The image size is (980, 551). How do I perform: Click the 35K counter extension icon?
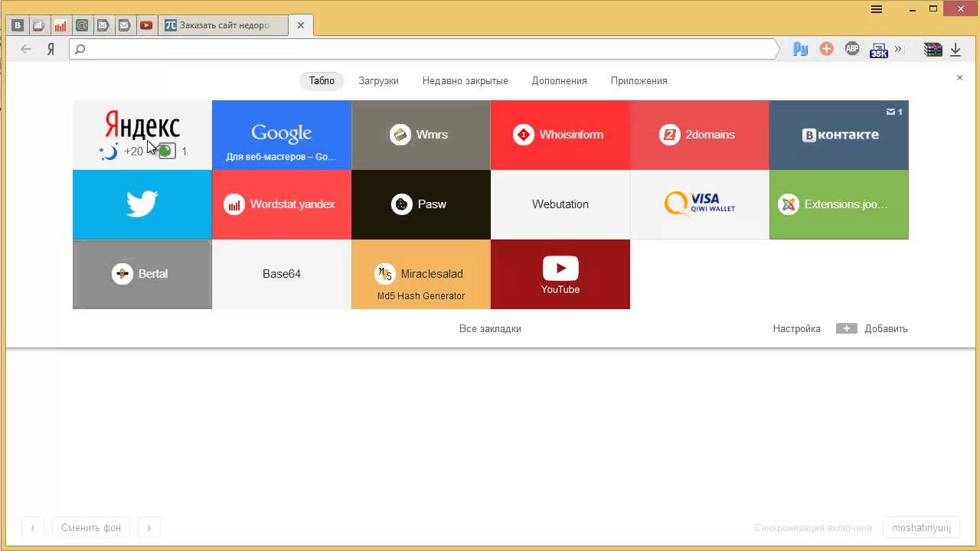pos(878,50)
